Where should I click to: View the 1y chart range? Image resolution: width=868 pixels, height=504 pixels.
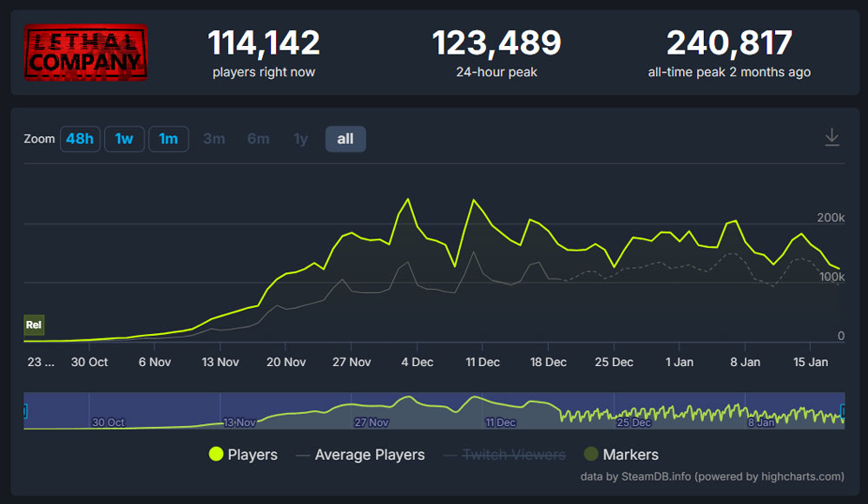coord(299,138)
